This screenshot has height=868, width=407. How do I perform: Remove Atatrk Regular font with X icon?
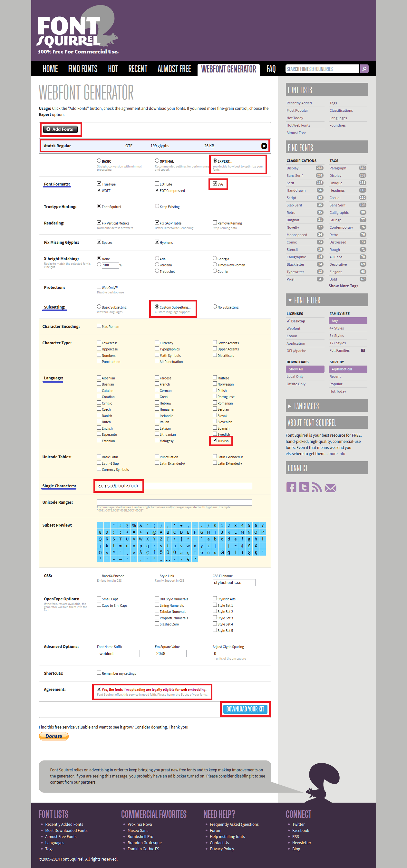click(264, 146)
